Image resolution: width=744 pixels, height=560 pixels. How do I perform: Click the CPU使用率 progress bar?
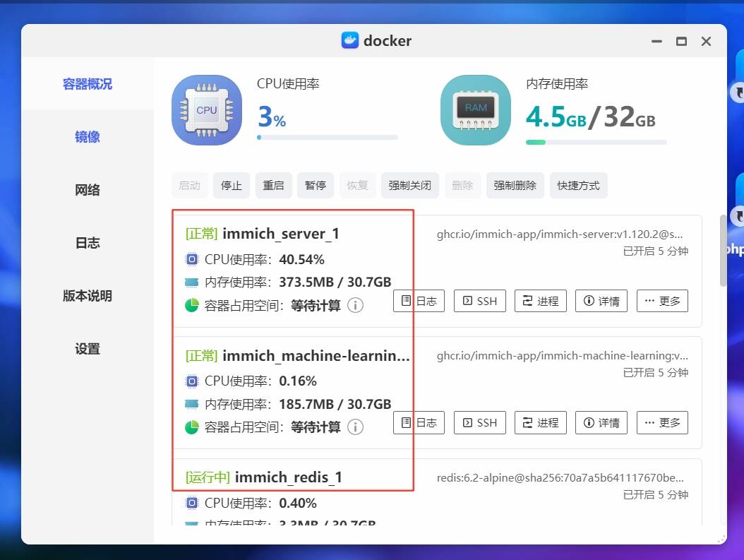tap(328, 137)
